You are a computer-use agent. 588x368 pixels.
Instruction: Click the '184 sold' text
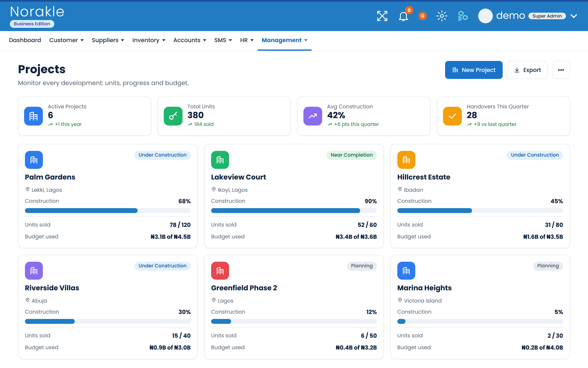pyautogui.click(x=204, y=124)
